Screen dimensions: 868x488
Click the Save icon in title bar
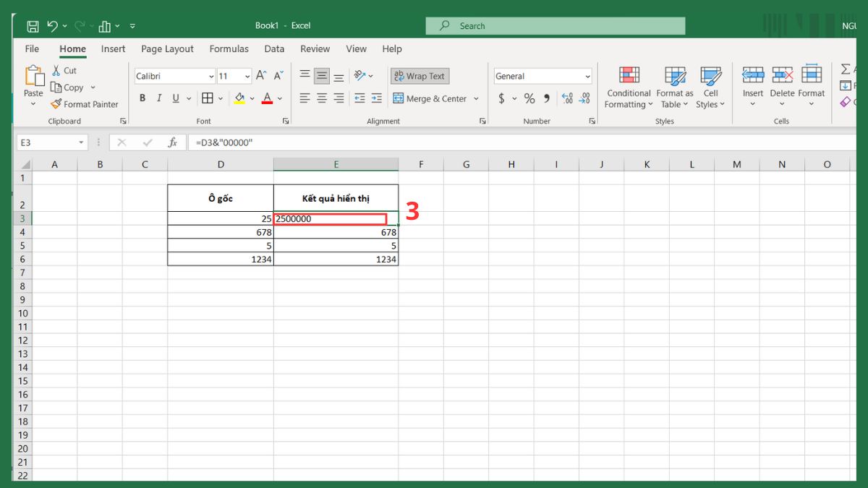point(33,27)
